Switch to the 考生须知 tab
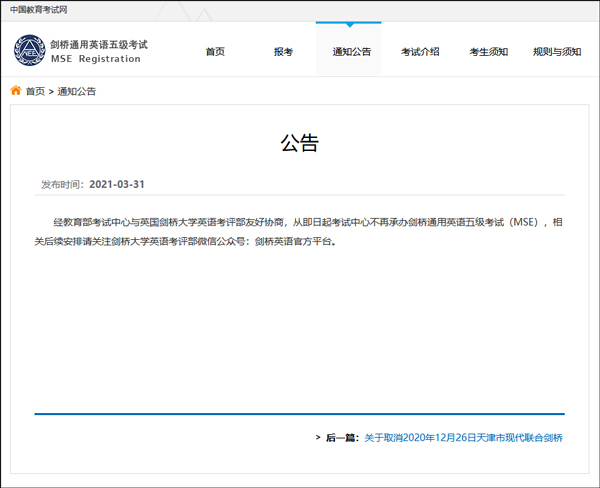600x488 pixels. tap(488, 52)
